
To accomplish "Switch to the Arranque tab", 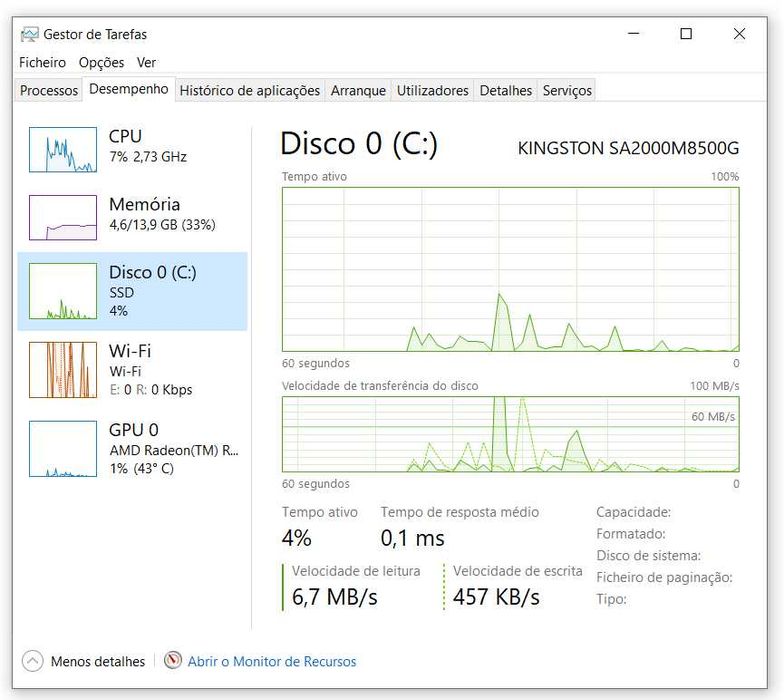I will pyautogui.click(x=358, y=90).
